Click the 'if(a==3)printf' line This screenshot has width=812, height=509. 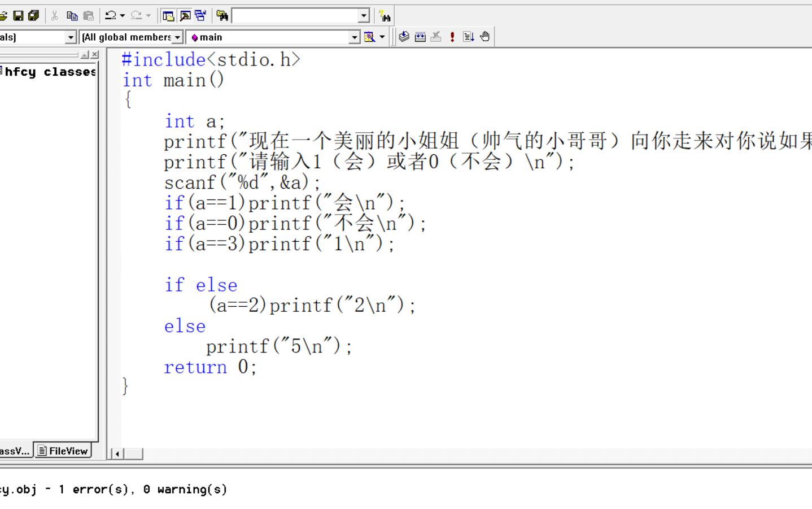pyautogui.click(x=280, y=244)
